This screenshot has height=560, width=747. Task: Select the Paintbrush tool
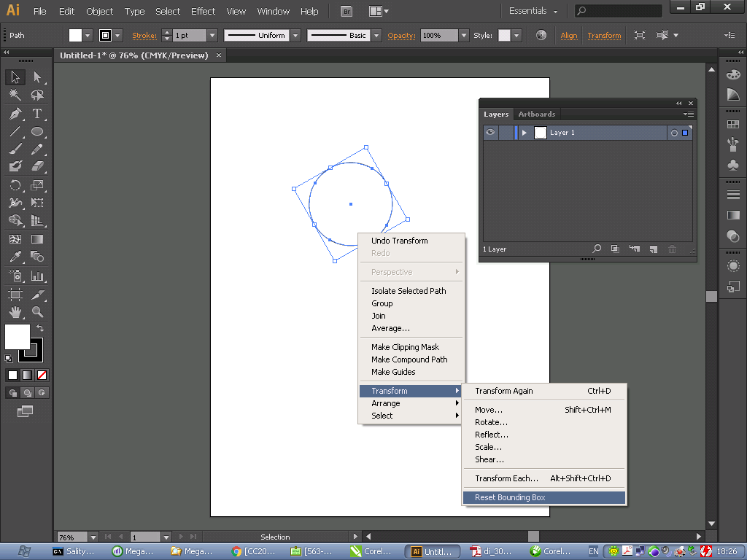(x=15, y=149)
